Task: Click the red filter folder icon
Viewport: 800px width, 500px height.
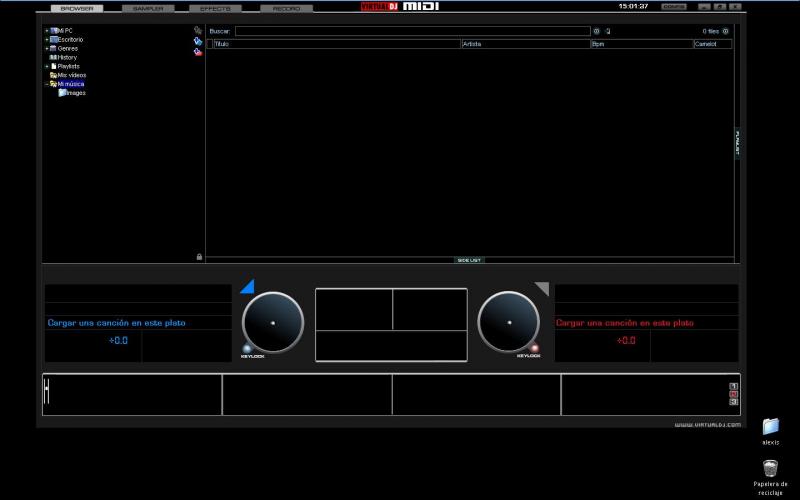Action: [198, 52]
